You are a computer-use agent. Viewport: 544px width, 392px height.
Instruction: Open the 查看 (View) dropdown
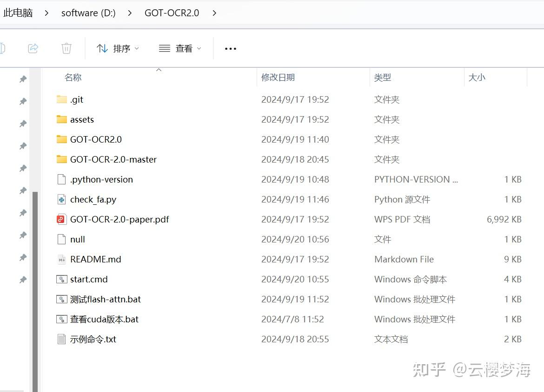point(180,48)
